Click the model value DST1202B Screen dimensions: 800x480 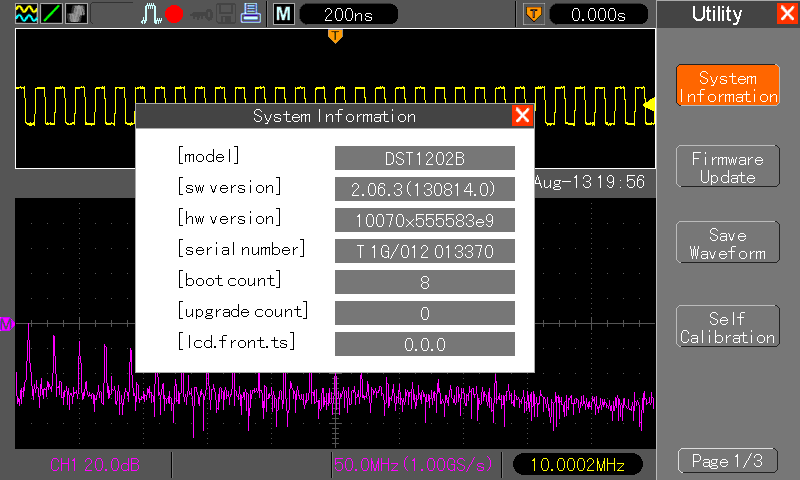[424, 158]
